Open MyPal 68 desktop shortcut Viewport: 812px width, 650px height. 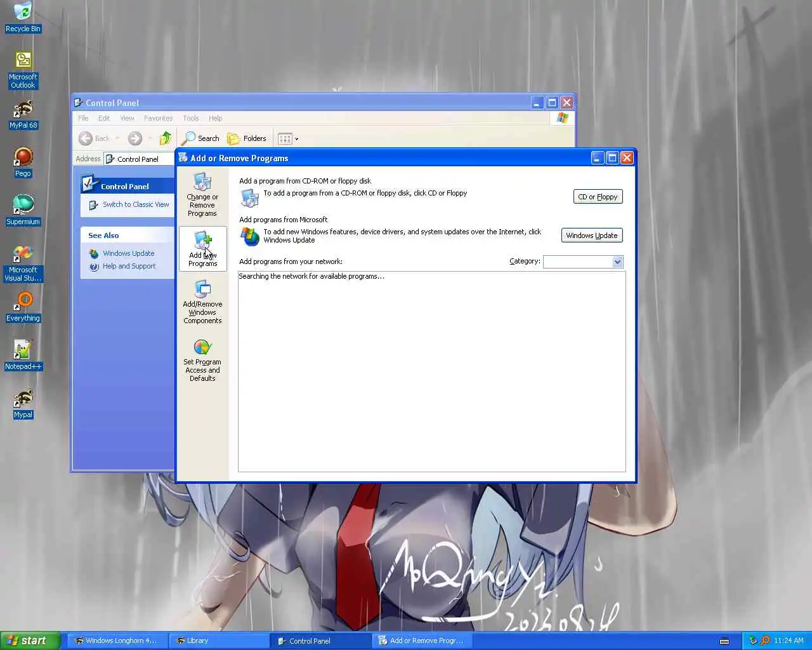23,114
